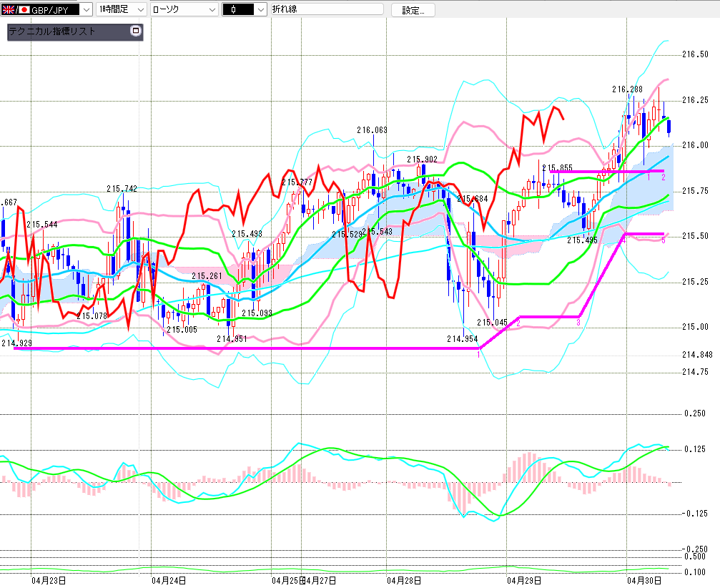Click the magenta number 3 wave marker
The height and width of the screenshot is (588, 720).
pyautogui.click(x=578, y=323)
